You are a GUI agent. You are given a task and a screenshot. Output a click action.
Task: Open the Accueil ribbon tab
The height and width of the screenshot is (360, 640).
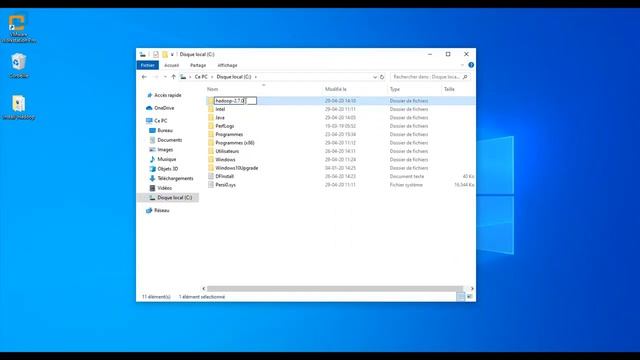pos(171,65)
